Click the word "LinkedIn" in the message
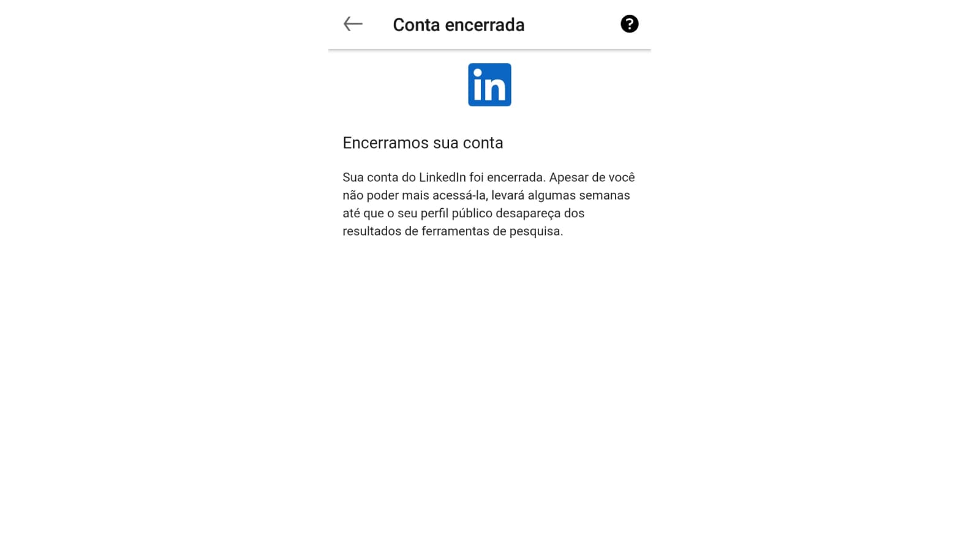980x551 pixels. tap(442, 178)
